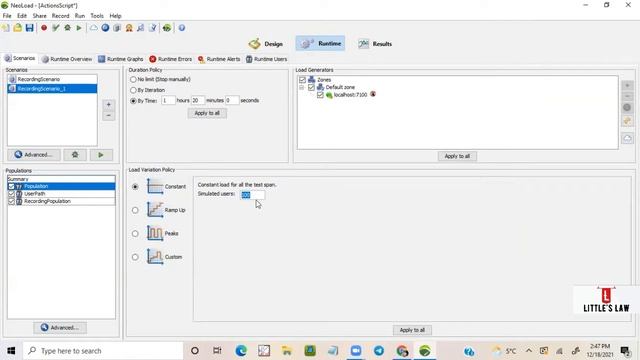Image resolution: width=640 pixels, height=360 pixels.
Task: Select By Time duration option
Action: [x=133, y=101]
